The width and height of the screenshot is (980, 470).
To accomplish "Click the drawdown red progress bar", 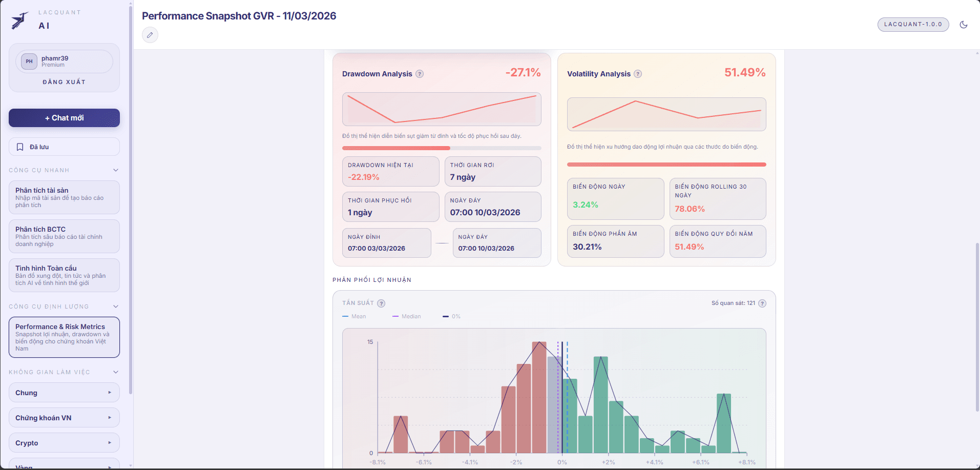I will click(x=396, y=148).
